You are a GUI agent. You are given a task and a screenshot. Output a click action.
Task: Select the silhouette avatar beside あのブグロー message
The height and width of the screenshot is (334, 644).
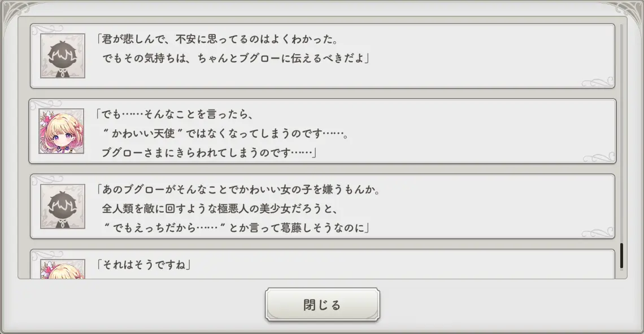63,206
